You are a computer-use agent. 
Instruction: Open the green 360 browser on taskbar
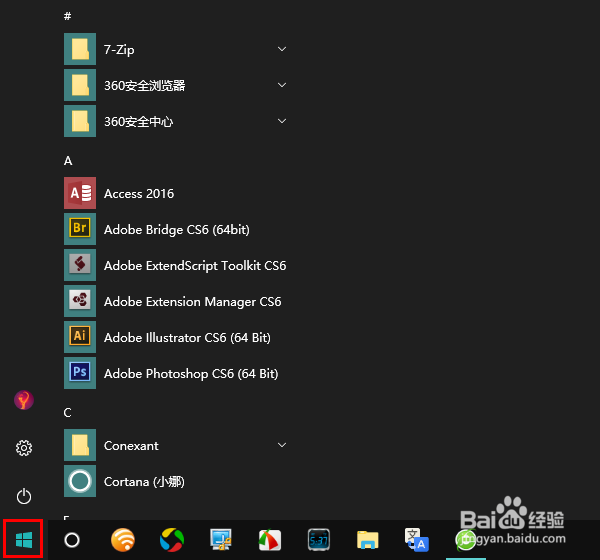coord(466,540)
